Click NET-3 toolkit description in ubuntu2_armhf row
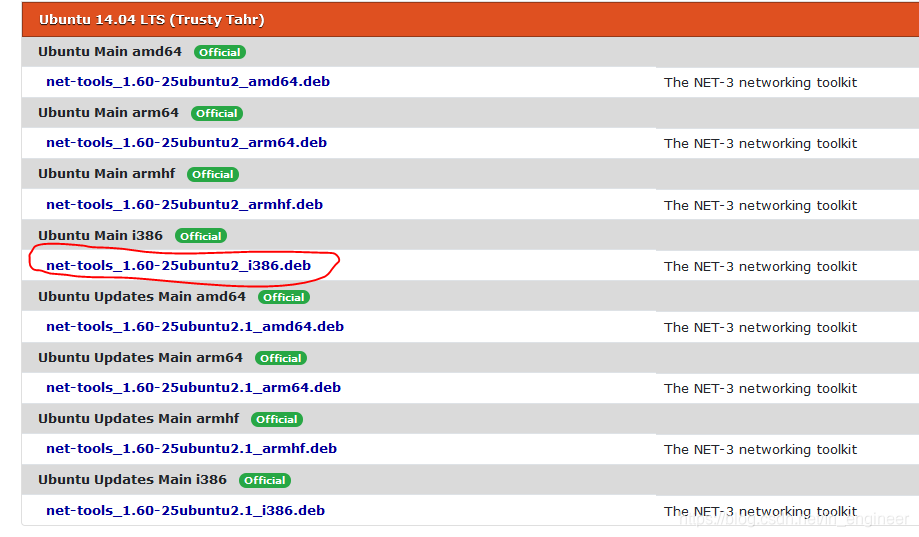 760,206
